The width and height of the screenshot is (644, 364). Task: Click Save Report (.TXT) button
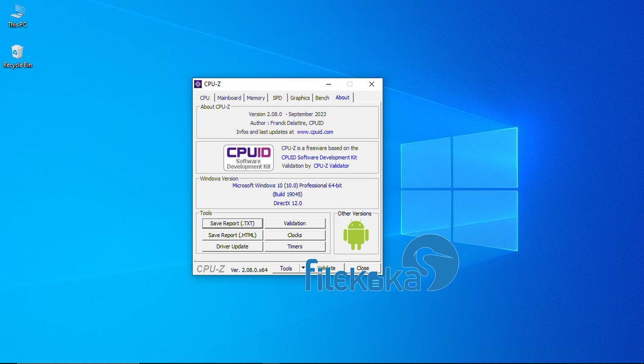[233, 223]
